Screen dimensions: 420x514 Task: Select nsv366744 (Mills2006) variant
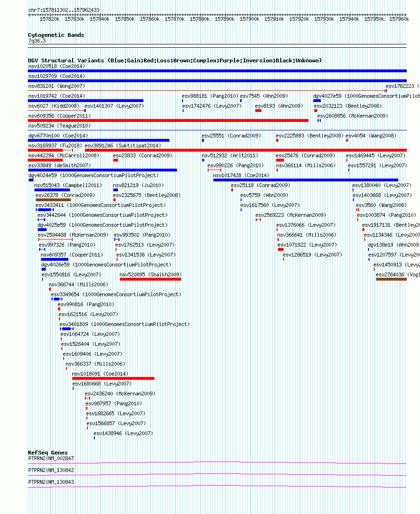[78, 284]
